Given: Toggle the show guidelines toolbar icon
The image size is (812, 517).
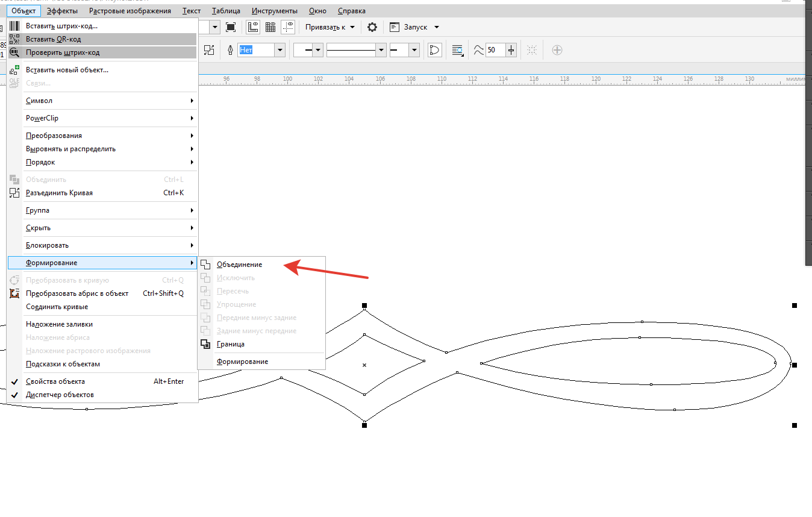Looking at the screenshot, I should pos(289,27).
